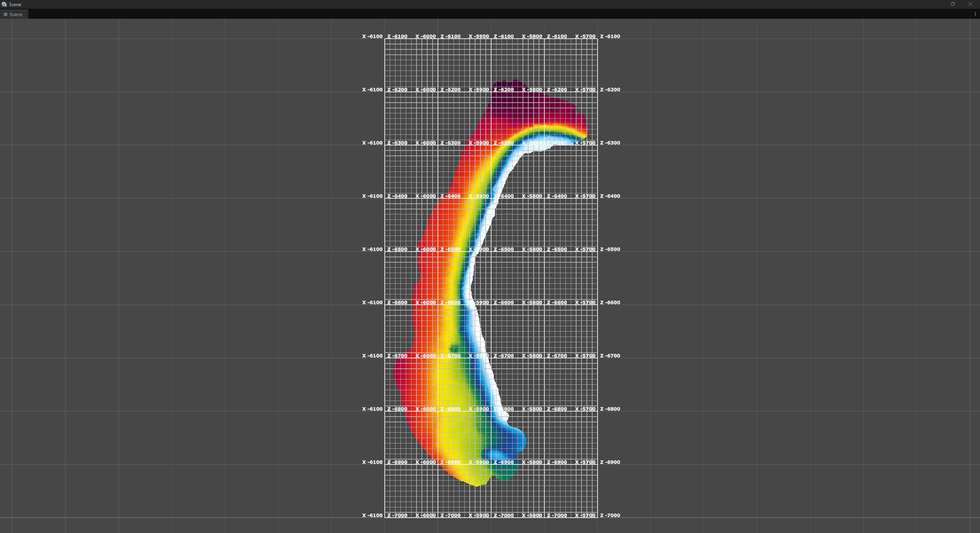
Task: Click the grid icon on Scene tab
Action: [5, 15]
